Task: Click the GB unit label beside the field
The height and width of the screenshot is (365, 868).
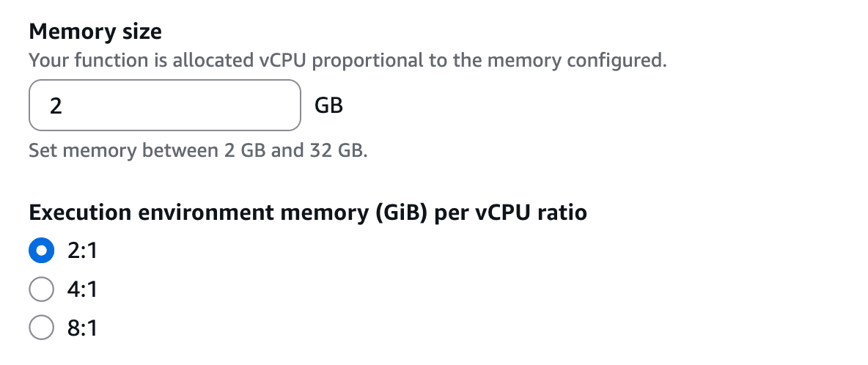Action: point(328,106)
